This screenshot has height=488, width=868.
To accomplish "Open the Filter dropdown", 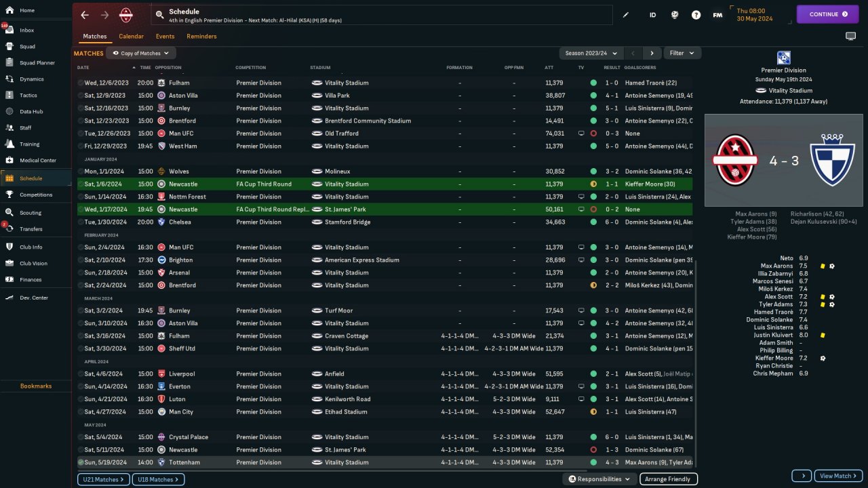I will click(682, 53).
